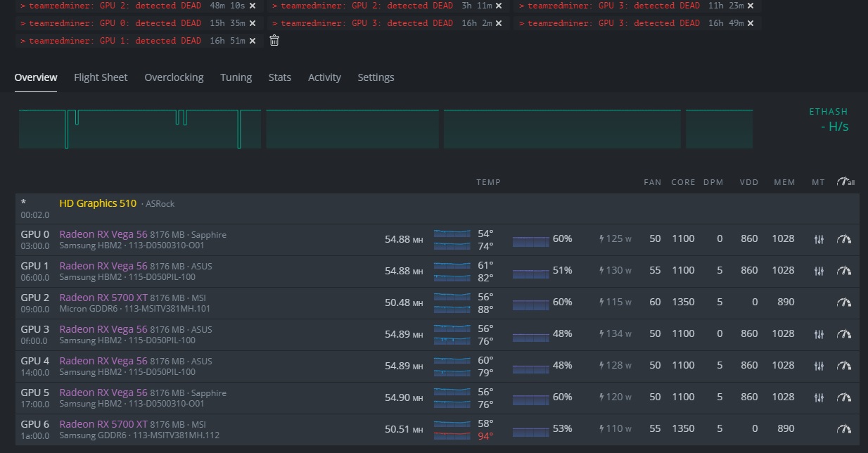
Task: Dismiss the 'GPU 2: detected DEAD 48m 10s' notification
Action: point(253,6)
